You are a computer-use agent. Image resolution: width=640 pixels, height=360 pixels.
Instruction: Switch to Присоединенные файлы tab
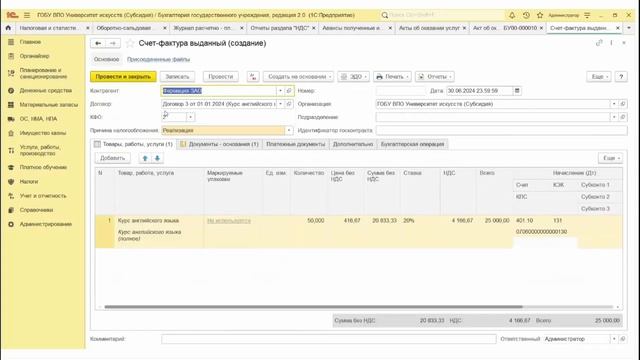(x=158, y=60)
